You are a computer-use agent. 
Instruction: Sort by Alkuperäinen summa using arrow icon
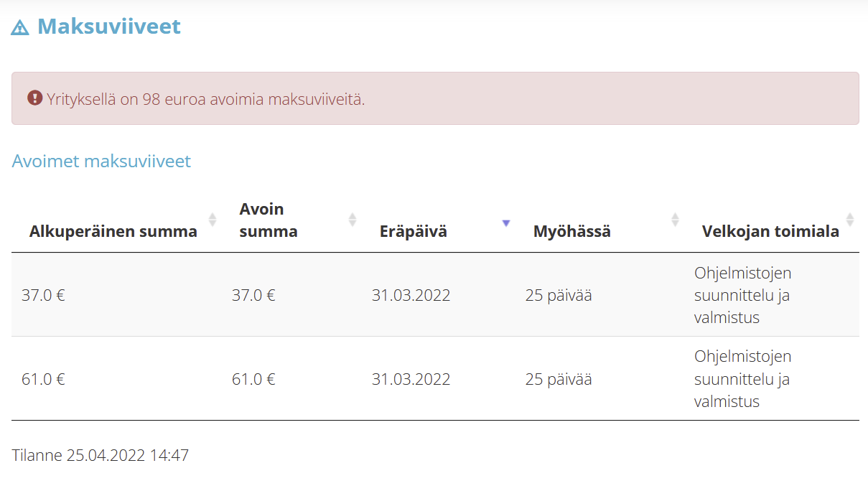tap(212, 220)
